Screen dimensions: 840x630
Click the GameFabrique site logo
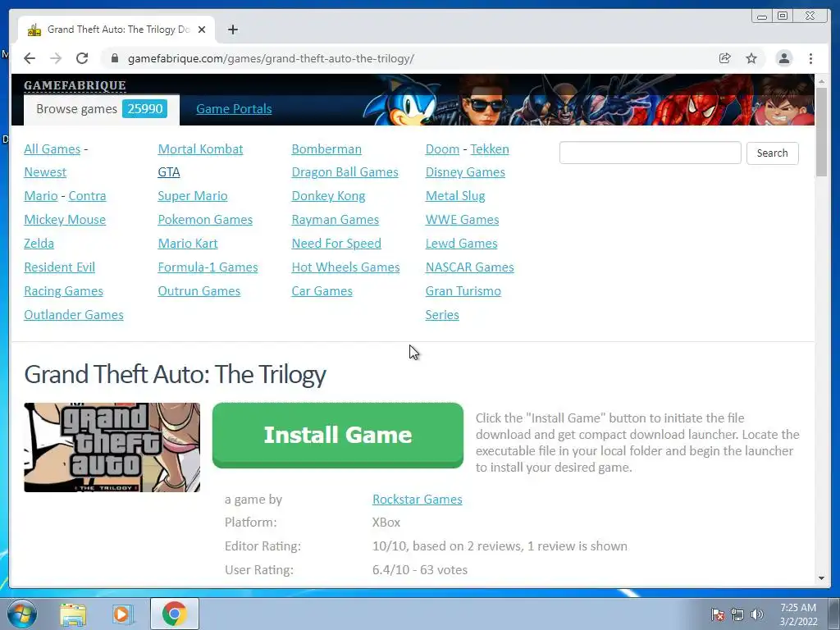(x=75, y=85)
